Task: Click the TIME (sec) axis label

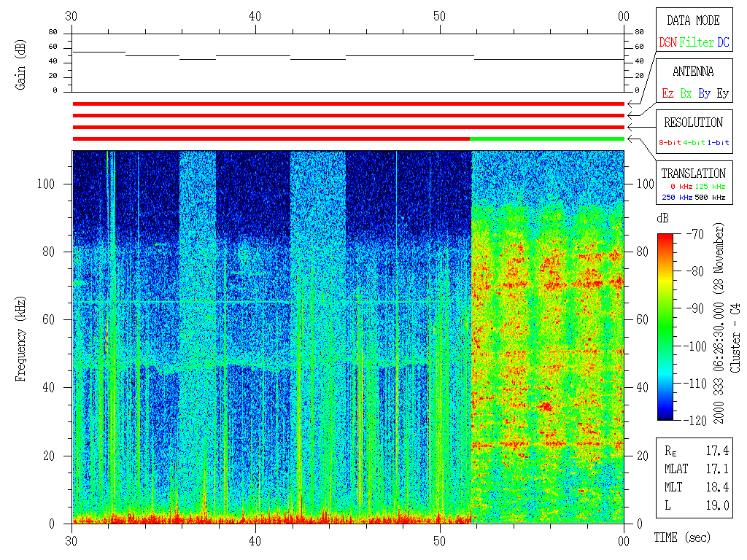Action: point(681,538)
